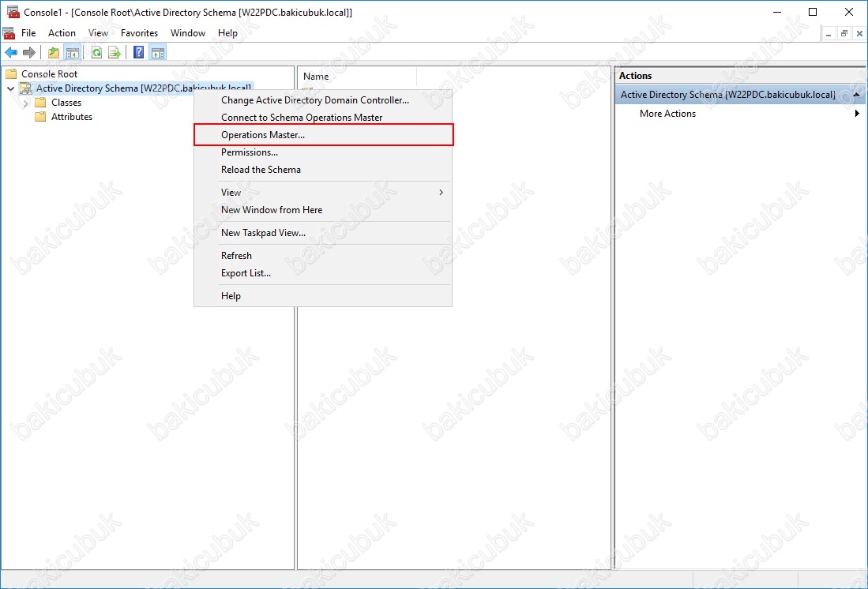
Task: Choose New Taskpad View...
Action: [x=323, y=233]
